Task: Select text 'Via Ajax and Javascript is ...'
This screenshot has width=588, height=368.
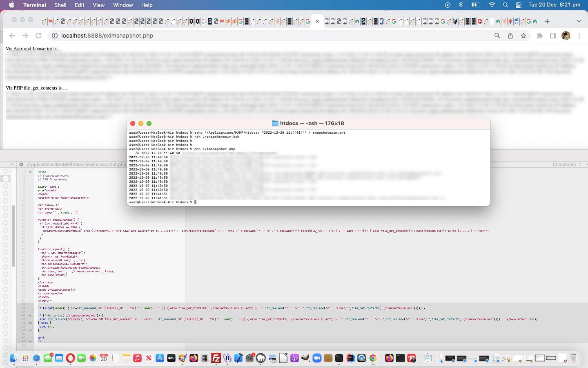Action: [33, 49]
